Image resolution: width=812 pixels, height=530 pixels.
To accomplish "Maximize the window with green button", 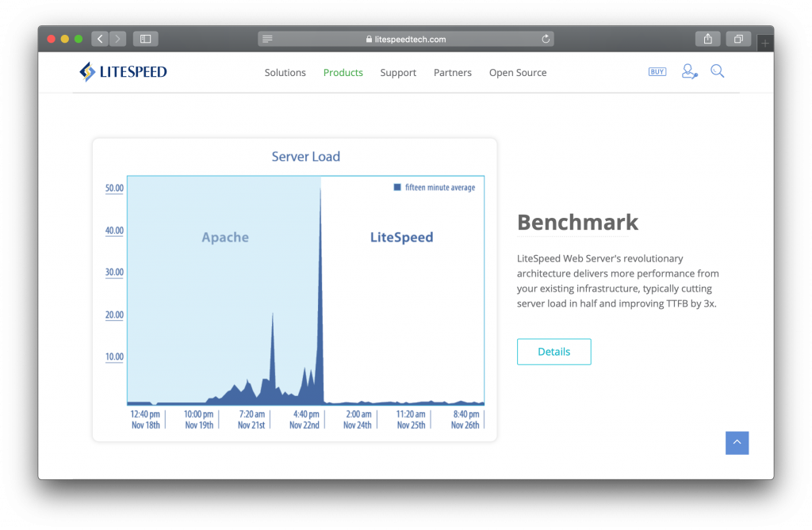I will pyautogui.click(x=79, y=39).
